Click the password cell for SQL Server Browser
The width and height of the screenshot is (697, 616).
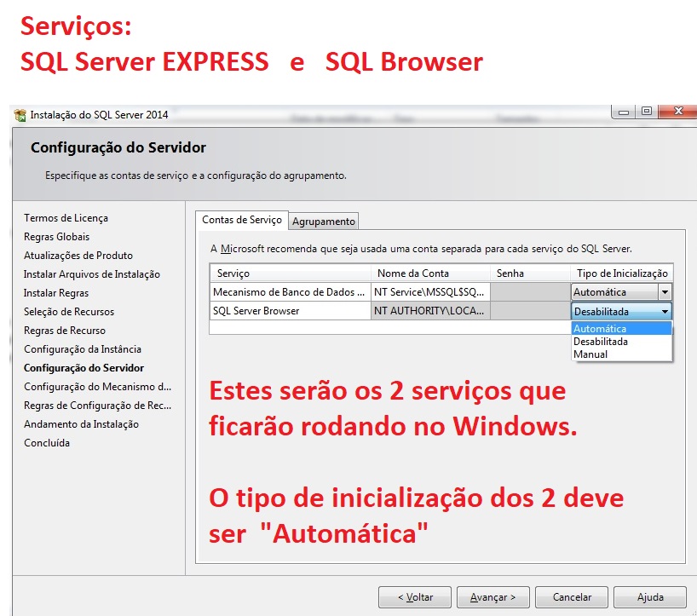click(x=530, y=311)
